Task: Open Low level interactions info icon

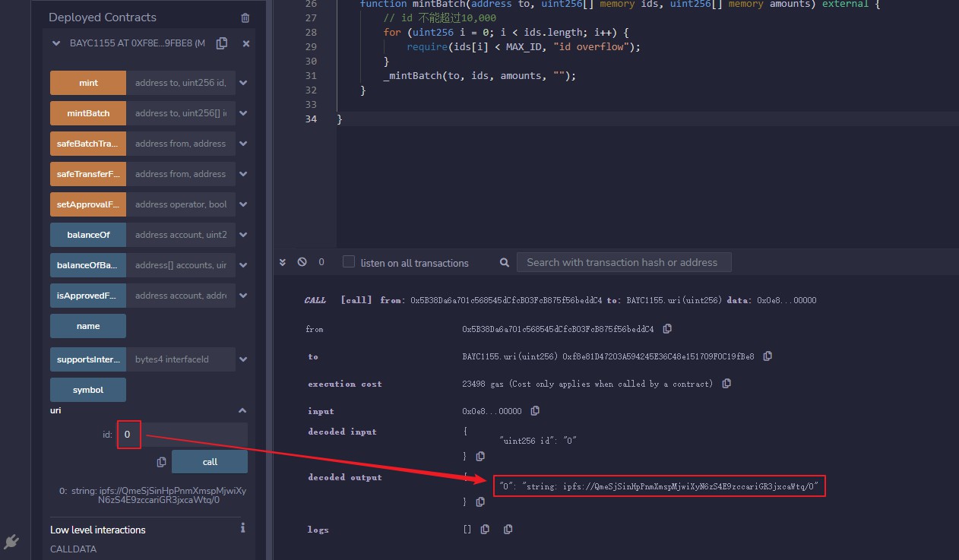Action: (242, 528)
